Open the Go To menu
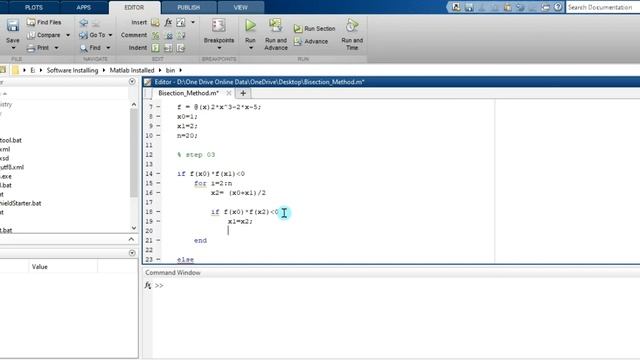The height and width of the screenshot is (360, 640). click(96, 35)
